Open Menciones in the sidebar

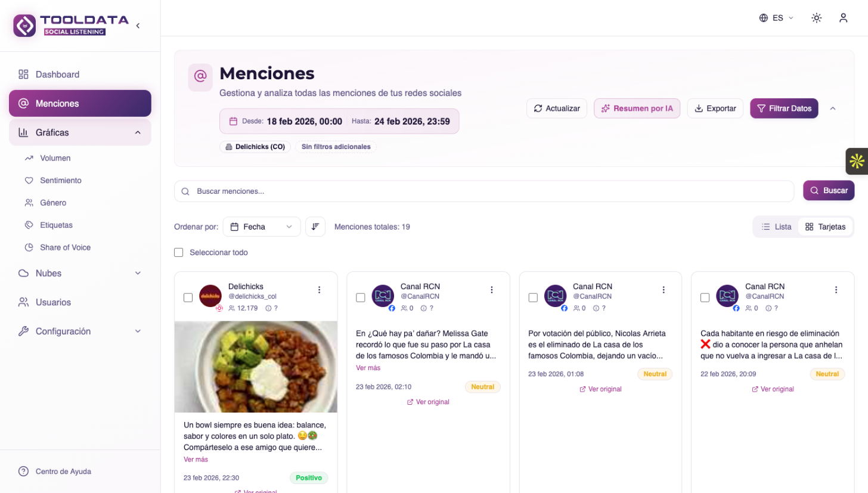click(x=80, y=103)
